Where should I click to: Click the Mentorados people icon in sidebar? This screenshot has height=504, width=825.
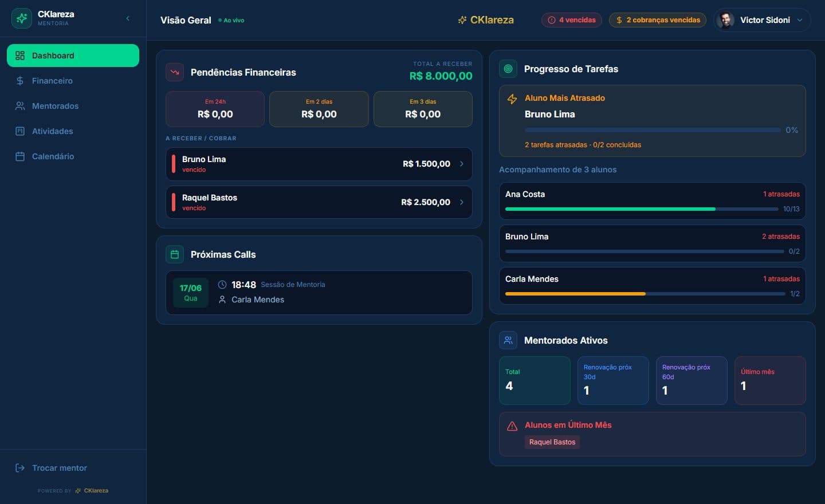click(20, 106)
